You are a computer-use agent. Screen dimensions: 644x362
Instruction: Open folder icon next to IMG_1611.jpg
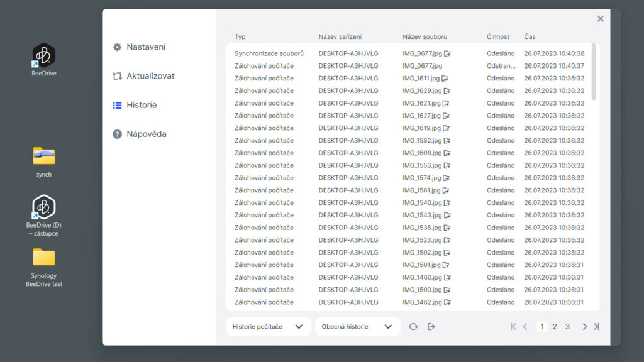pyautogui.click(x=445, y=79)
